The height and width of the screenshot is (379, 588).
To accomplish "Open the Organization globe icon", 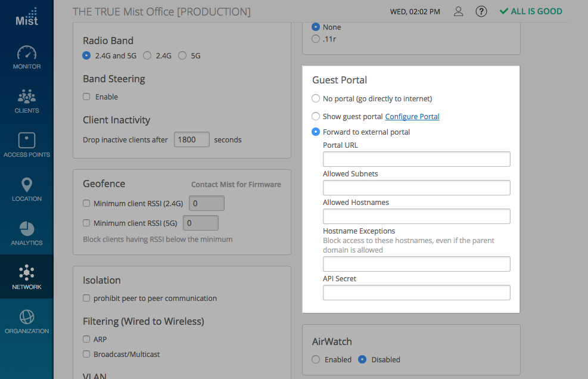I will coord(27,316).
